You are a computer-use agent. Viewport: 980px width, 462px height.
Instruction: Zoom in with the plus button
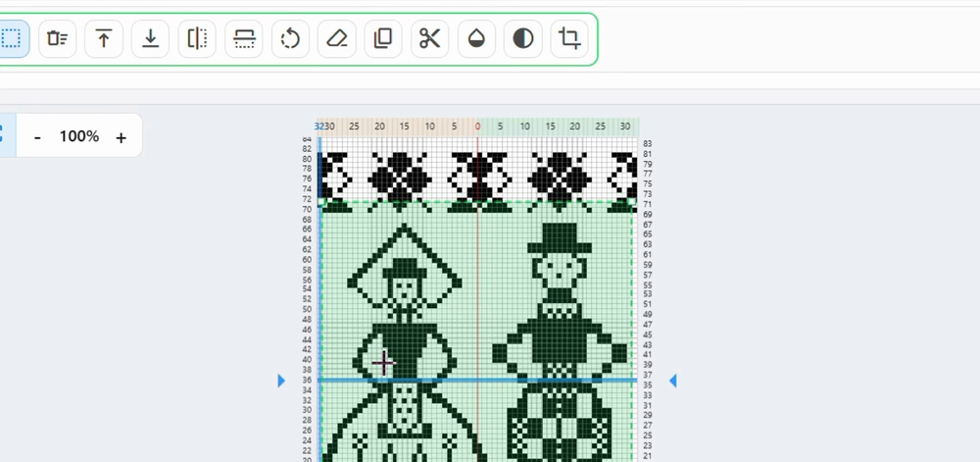pyautogui.click(x=122, y=137)
